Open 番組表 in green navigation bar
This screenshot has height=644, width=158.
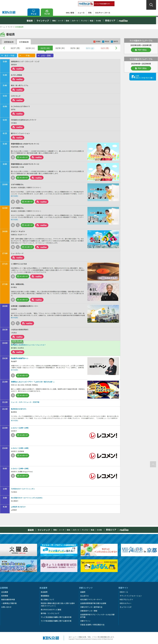tap(30, 21)
